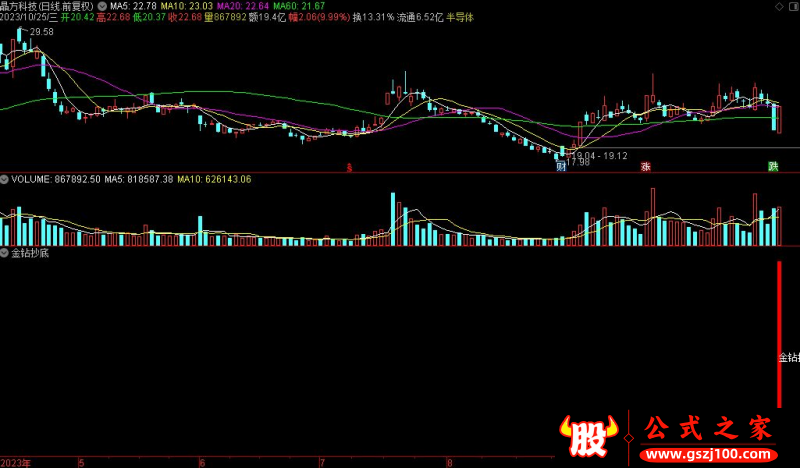Click month 6 on the time axis

point(202,463)
